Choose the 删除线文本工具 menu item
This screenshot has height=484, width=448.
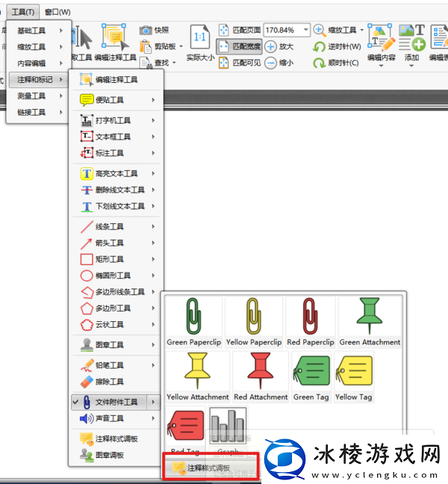(x=116, y=190)
